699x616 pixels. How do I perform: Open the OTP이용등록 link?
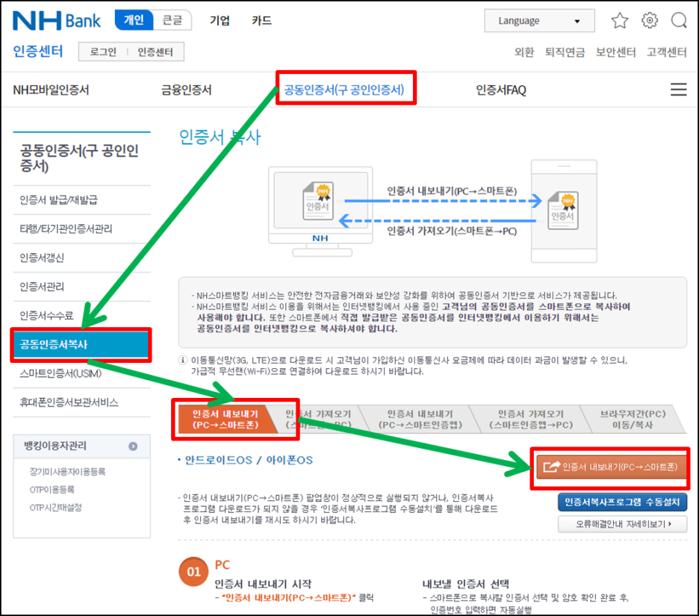click(52, 489)
